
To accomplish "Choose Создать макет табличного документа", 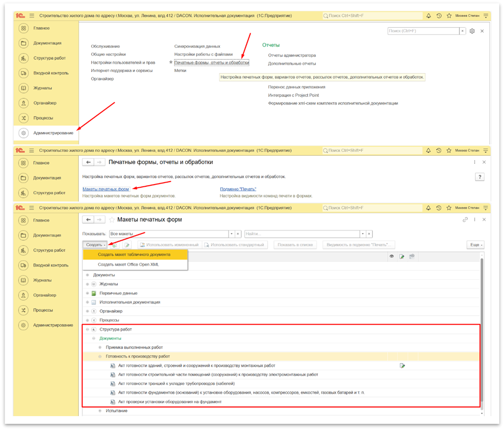I will pyautogui.click(x=134, y=255).
